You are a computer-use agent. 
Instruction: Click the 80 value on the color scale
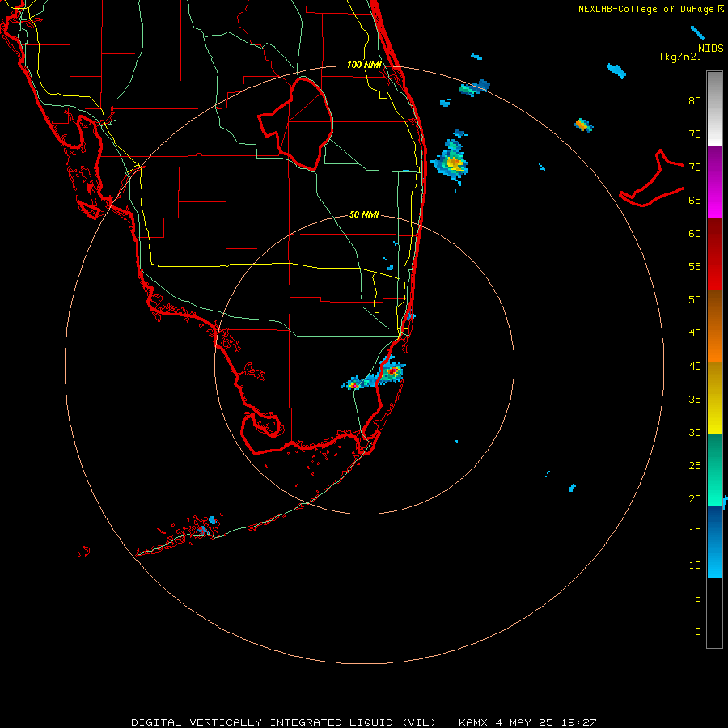pyautogui.click(x=695, y=101)
